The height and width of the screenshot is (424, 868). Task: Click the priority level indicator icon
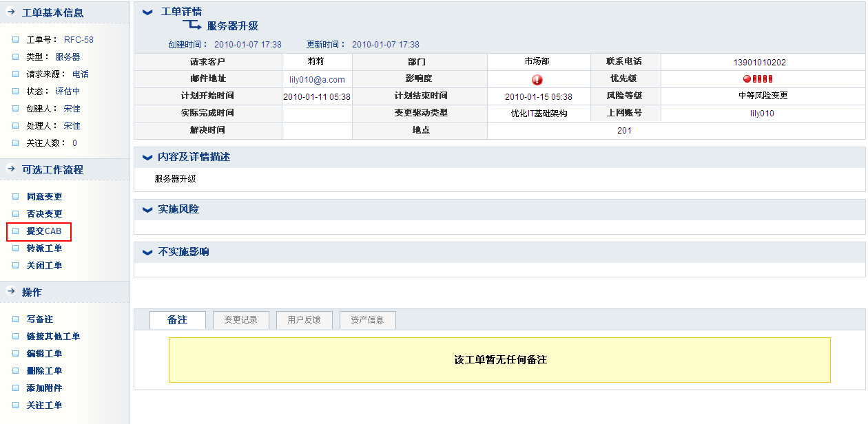coord(758,78)
